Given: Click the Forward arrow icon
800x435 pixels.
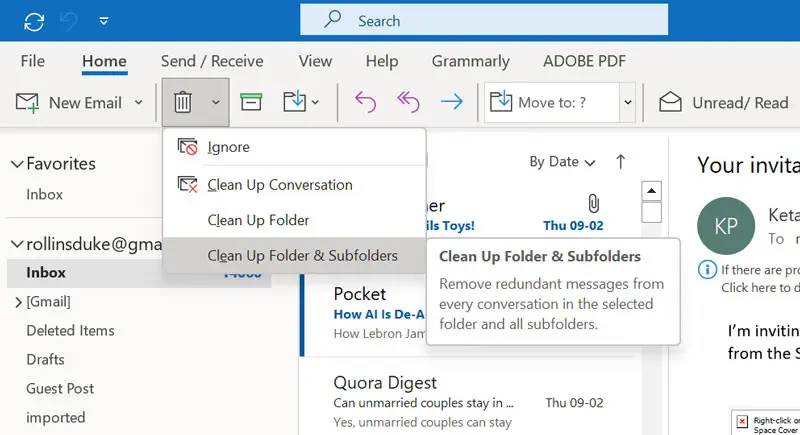Looking at the screenshot, I should click(452, 102).
